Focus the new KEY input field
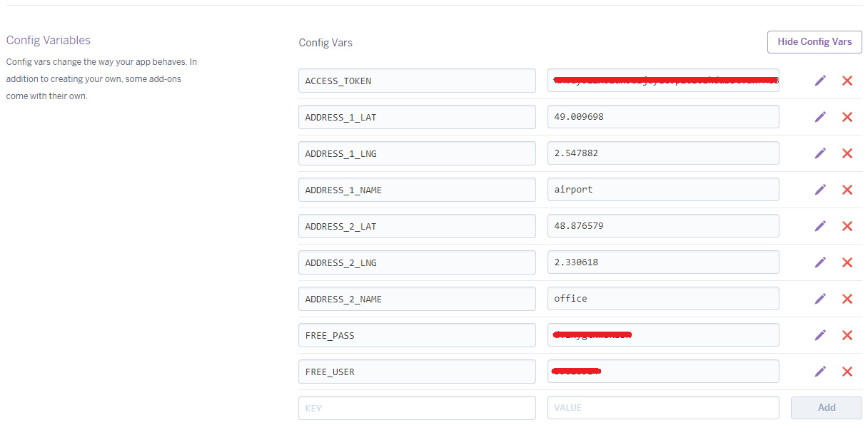Image resolution: width=868 pixels, height=435 pixels. pyautogui.click(x=417, y=408)
